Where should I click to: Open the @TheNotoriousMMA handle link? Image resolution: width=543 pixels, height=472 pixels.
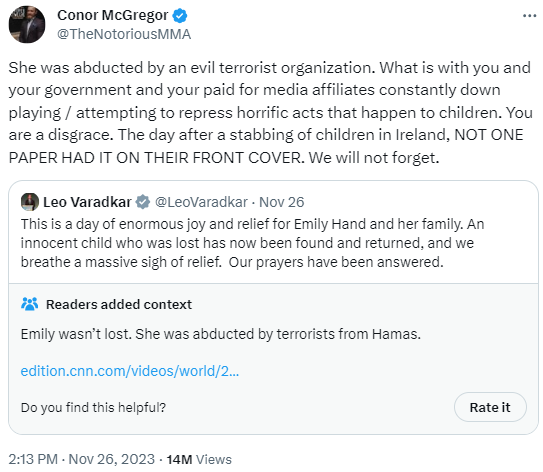(x=124, y=34)
